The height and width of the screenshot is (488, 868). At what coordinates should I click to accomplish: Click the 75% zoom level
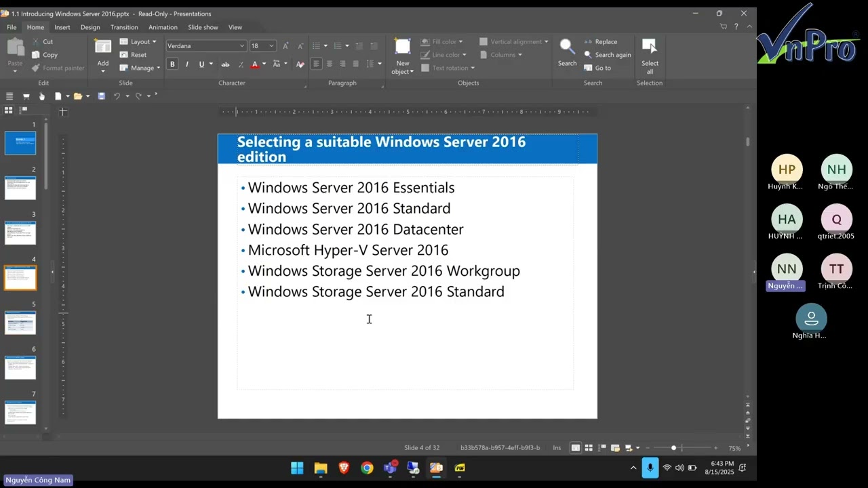[734, 448]
